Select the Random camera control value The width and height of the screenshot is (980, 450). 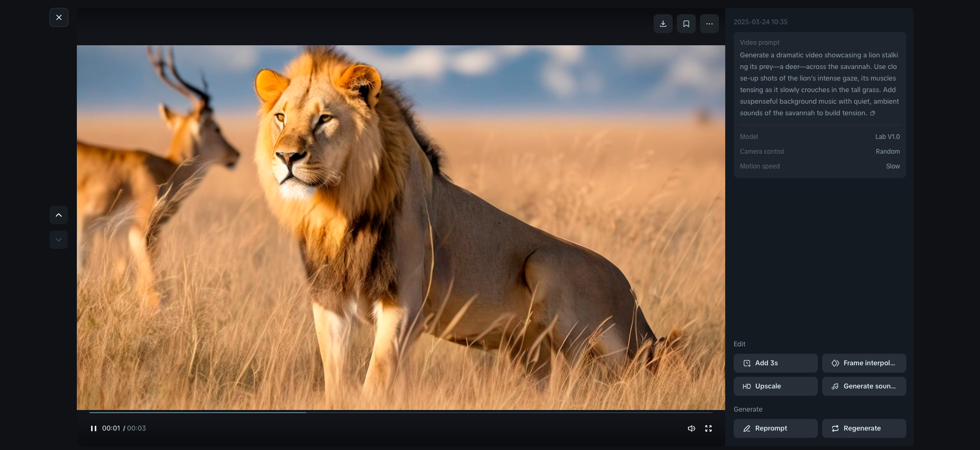point(888,152)
